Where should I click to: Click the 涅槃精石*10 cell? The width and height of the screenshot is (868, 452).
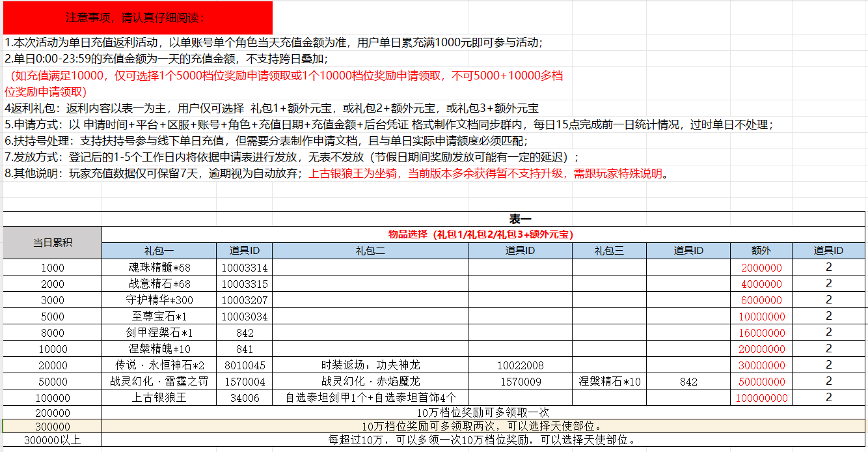tap(610, 381)
